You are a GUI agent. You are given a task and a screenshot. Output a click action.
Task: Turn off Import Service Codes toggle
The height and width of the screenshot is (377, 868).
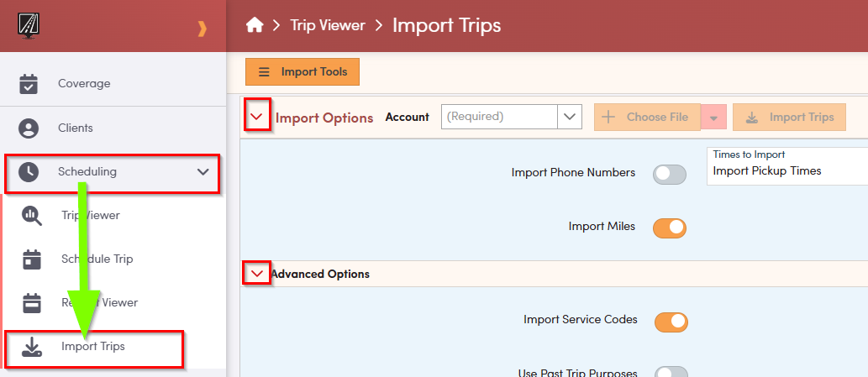[x=671, y=321]
